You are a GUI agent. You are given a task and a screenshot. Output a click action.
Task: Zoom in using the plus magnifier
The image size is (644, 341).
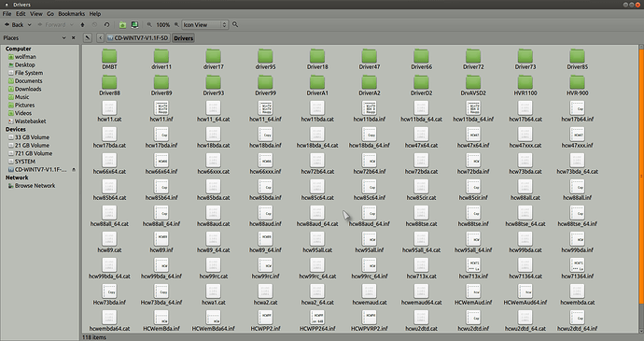pyautogui.click(x=176, y=24)
